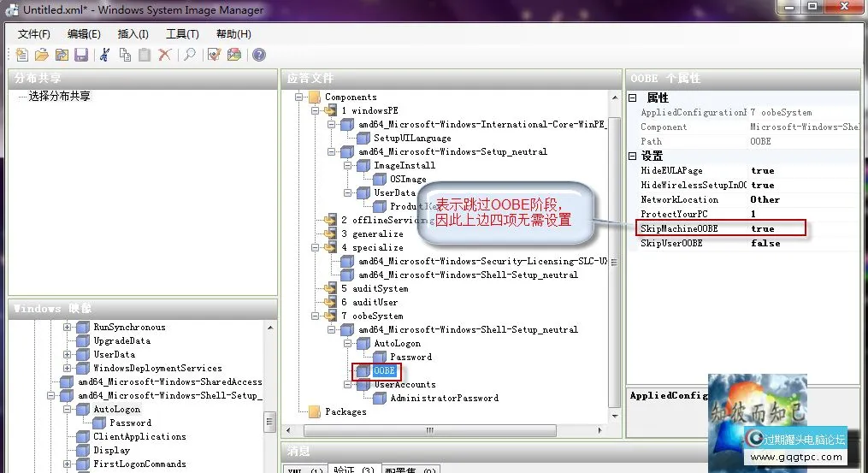Viewport: 868px width, 473px height.
Task: Open the 帮助(H) menu
Action: 233,34
